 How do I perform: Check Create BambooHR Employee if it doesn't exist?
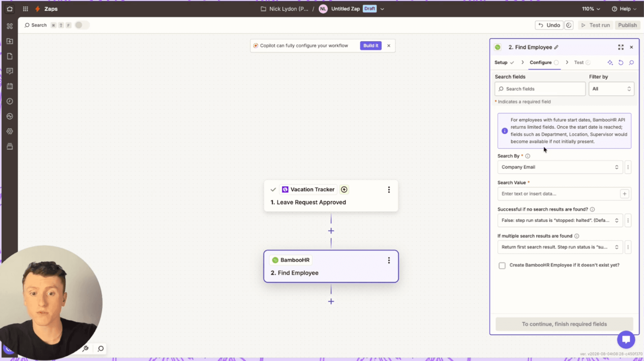(x=502, y=265)
